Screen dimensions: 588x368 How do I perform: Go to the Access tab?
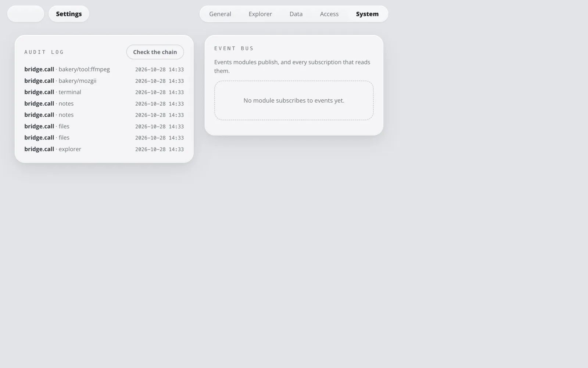click(x=329, y=14)
